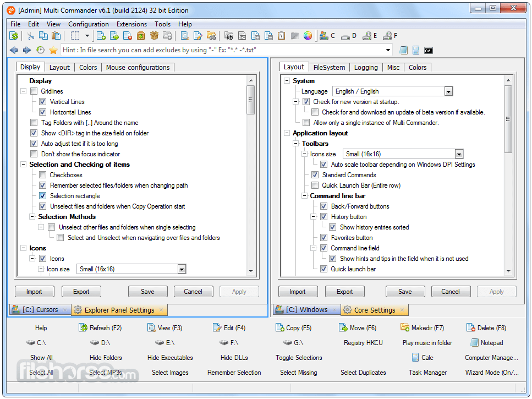Check Tag Folders with [..] Around the name
Screen dimensions: 532x399
(x=34, y=123)
